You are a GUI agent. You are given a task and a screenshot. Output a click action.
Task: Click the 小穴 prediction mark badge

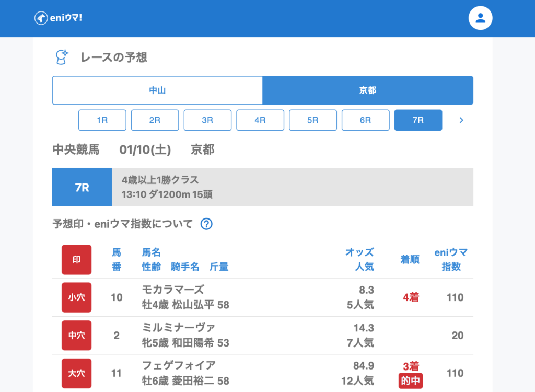(76, 297)
